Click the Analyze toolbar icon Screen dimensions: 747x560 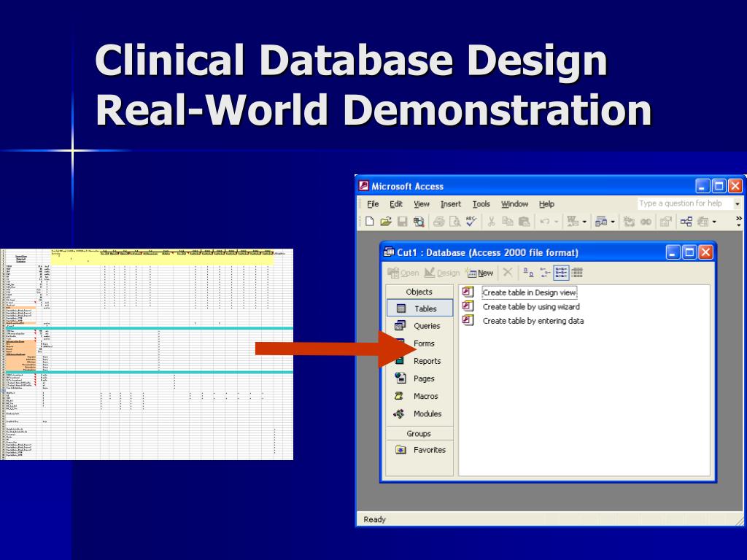(601, 222)
